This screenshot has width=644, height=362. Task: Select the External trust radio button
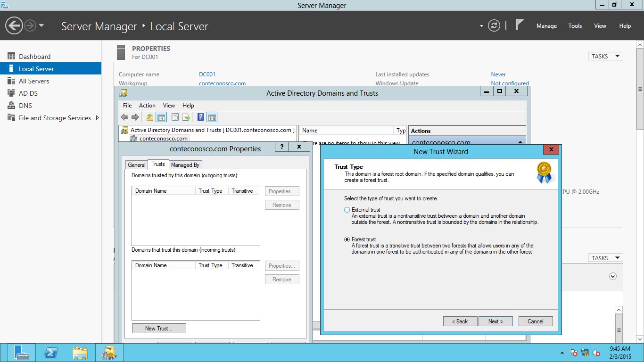pos(347,210)
